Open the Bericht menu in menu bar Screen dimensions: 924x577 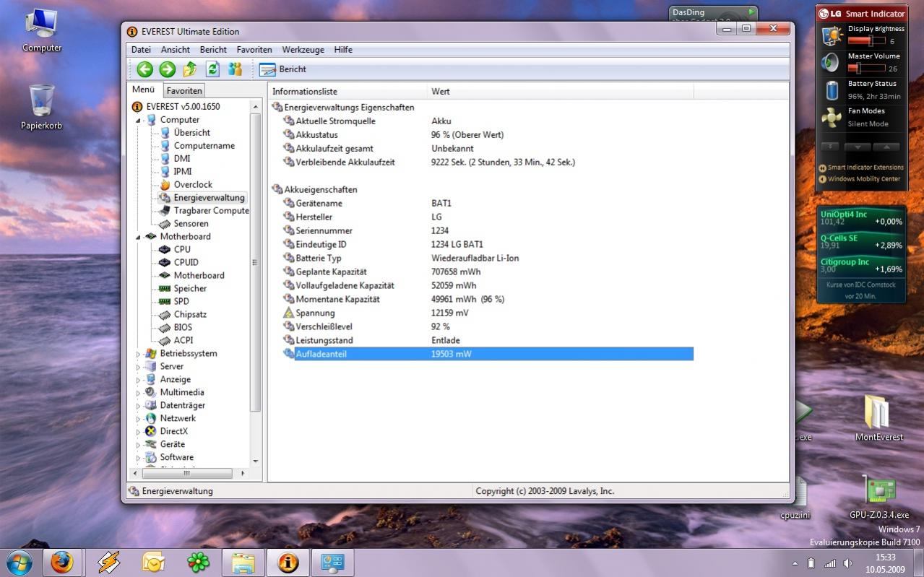click(213, 50)
